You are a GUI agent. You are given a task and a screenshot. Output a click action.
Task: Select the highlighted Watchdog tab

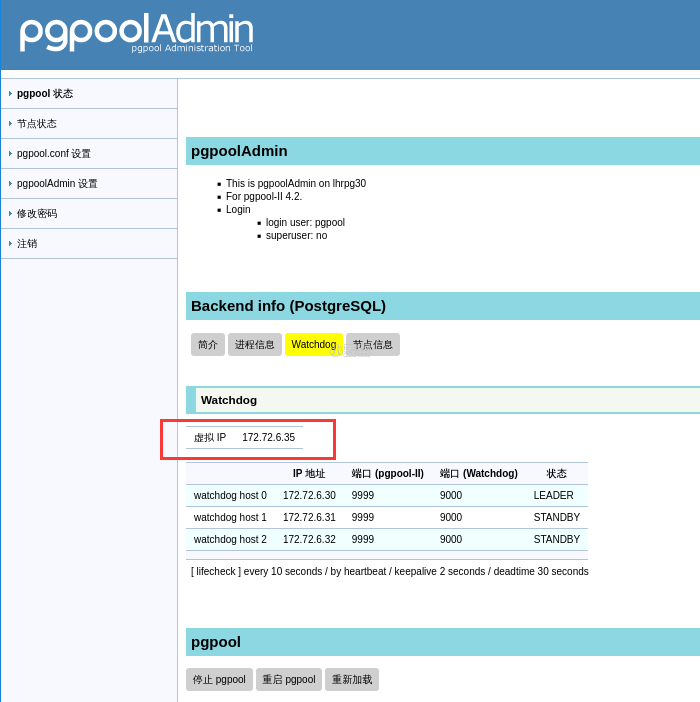point(314,345)
